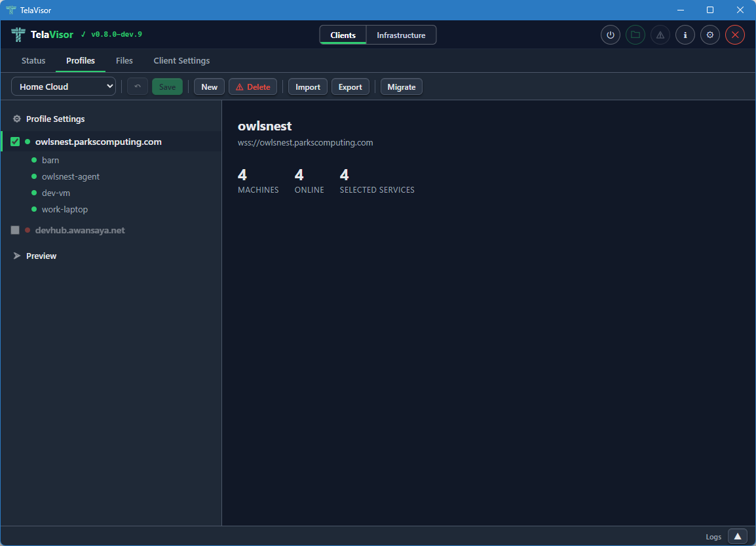Click the Import button
756x546 pixels.
coord(307,86)
